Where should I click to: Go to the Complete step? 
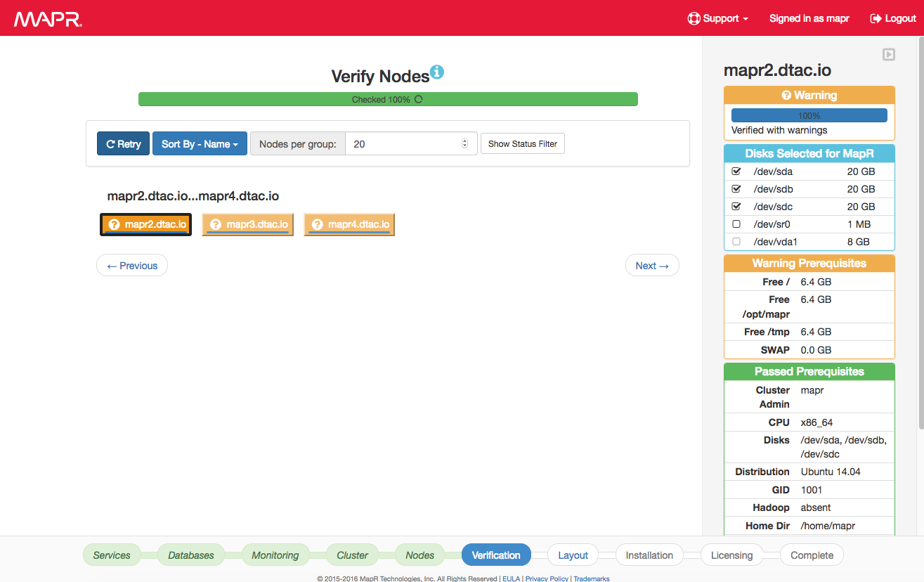[x=812, y=555]
